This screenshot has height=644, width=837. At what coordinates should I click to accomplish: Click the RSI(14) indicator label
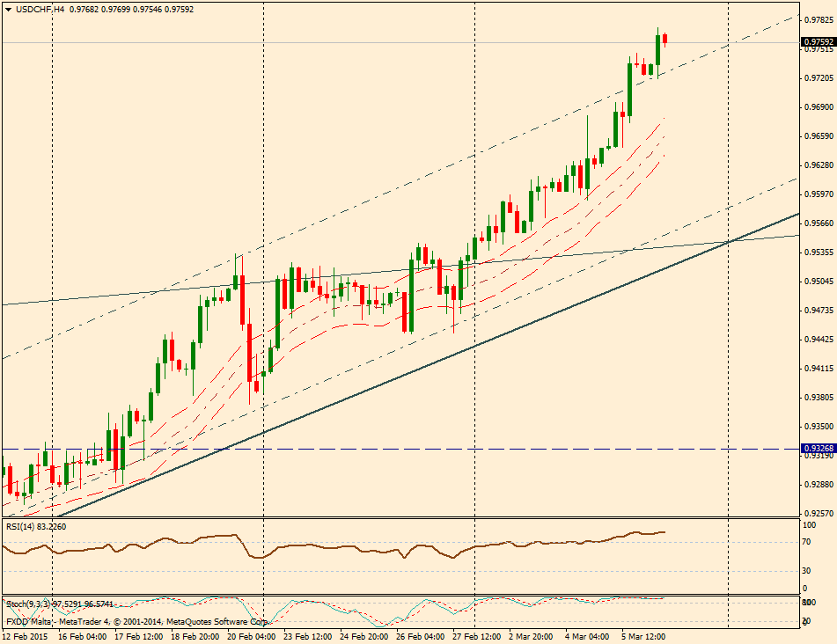(35, 526)
